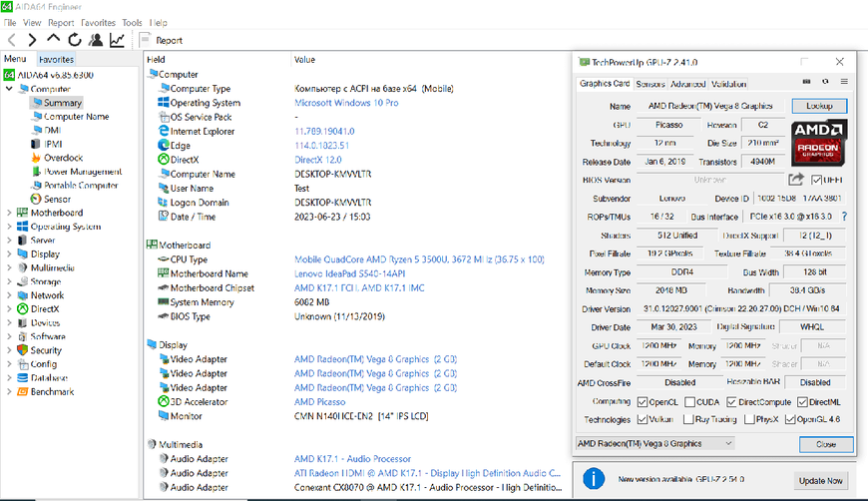Click the Internet Explorer icon in list

[x=164, y=131]
